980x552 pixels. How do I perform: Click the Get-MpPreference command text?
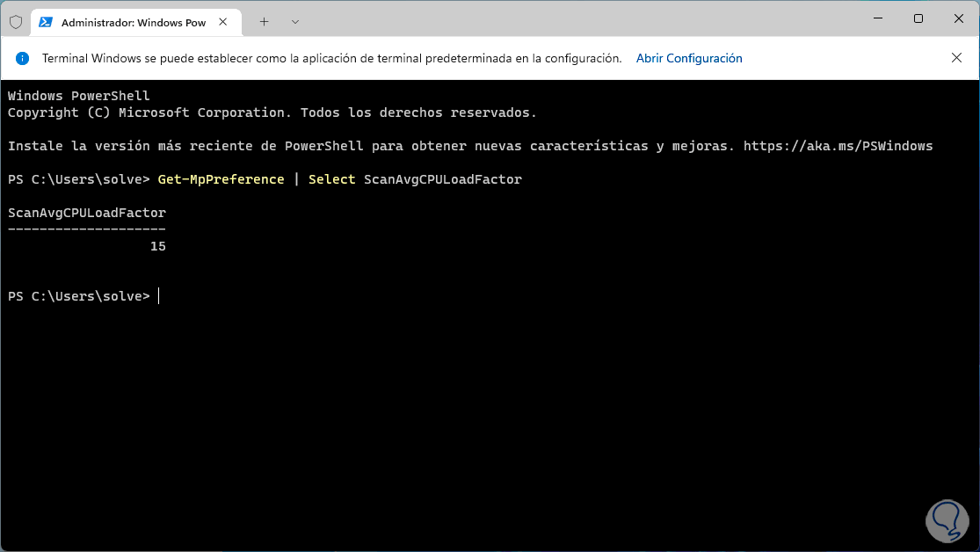coord(221,179)
